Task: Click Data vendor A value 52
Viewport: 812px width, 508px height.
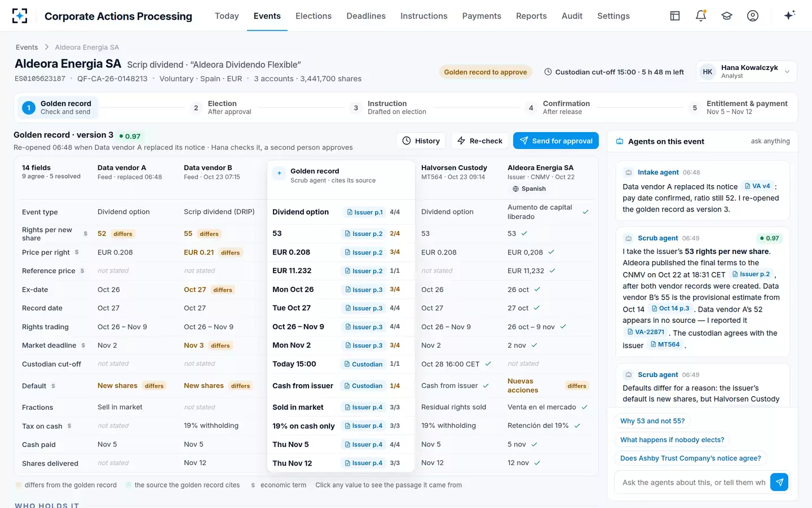Action: 102,234
